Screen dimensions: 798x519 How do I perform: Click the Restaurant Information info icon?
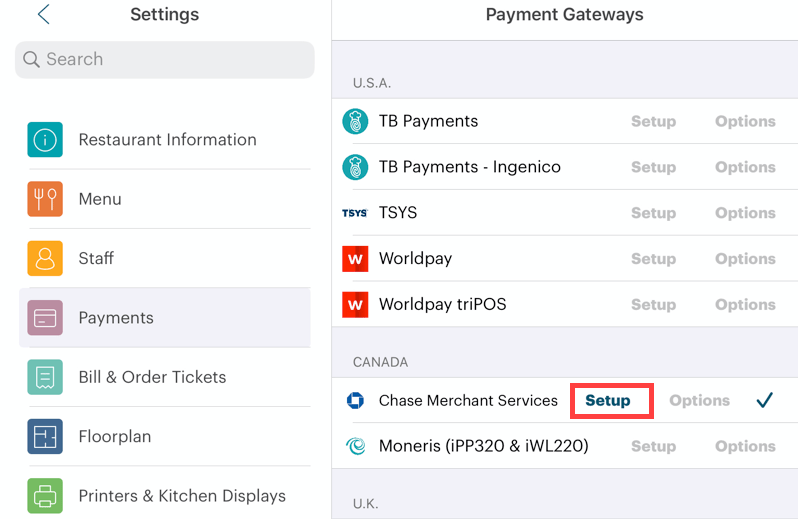45,140
